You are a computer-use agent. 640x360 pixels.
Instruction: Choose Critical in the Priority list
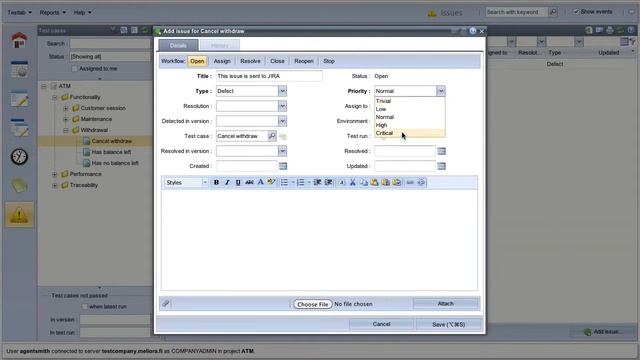pyautogui.click(x=409, y=133)
